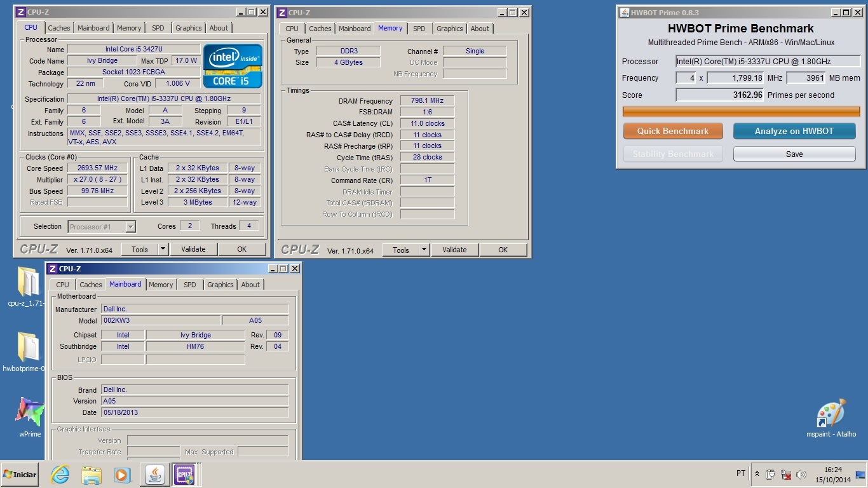Click the 1,799.18 MHz frequency field

(735, 78)
